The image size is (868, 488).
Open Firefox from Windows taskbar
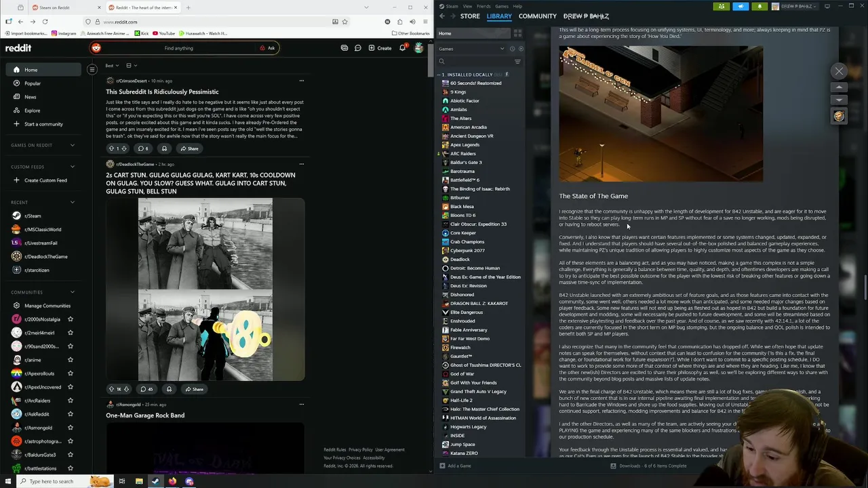point(172,481)
